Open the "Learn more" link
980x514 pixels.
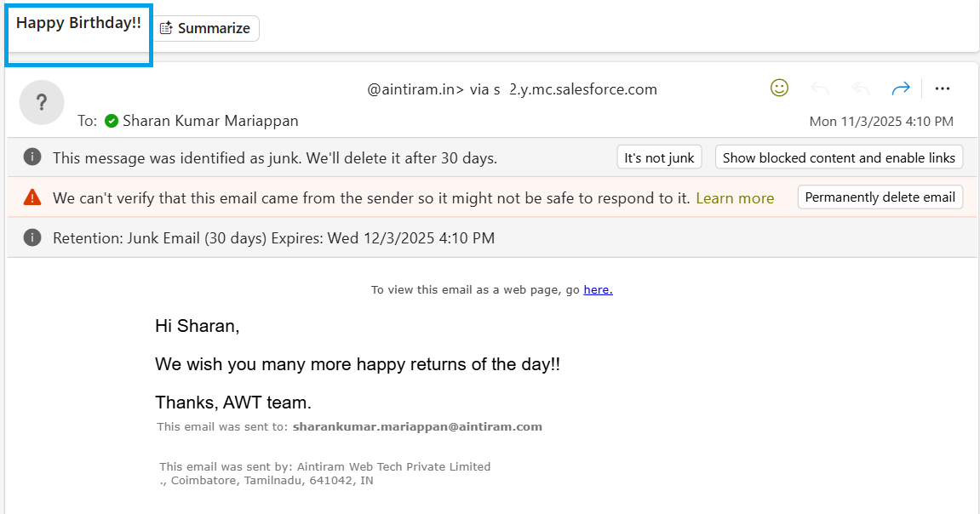(735, 198)
